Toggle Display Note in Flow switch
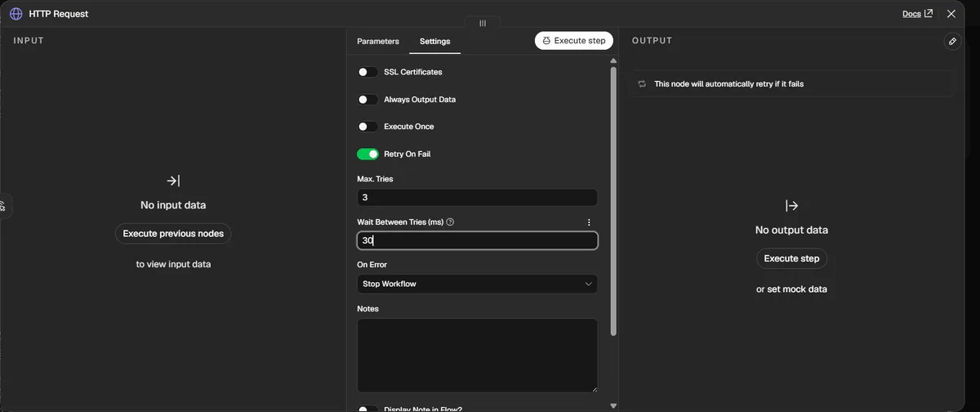This screenshot has width=980, height=412. coord(367,409)
